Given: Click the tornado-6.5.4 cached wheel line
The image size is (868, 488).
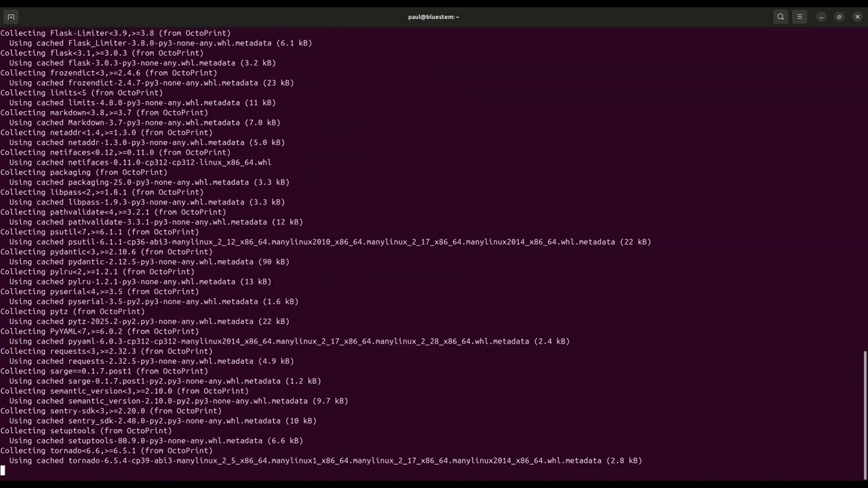Looking at the screenshot, I should (325, 461).
